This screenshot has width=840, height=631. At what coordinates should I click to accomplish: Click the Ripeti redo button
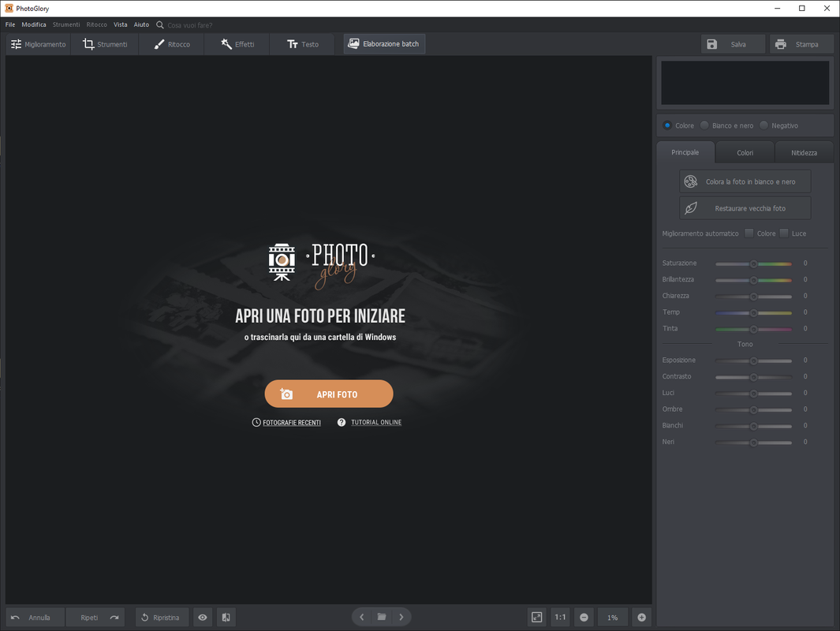(x=95, y=618)
